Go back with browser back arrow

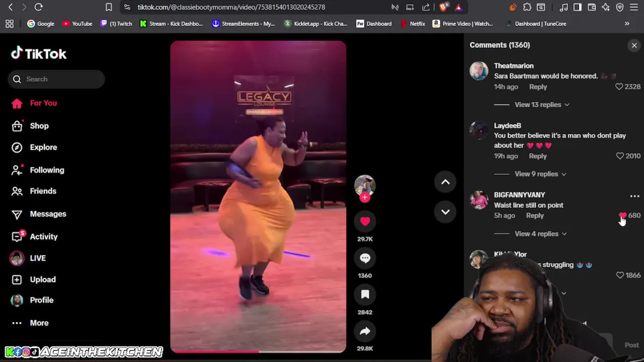(10, 7)
